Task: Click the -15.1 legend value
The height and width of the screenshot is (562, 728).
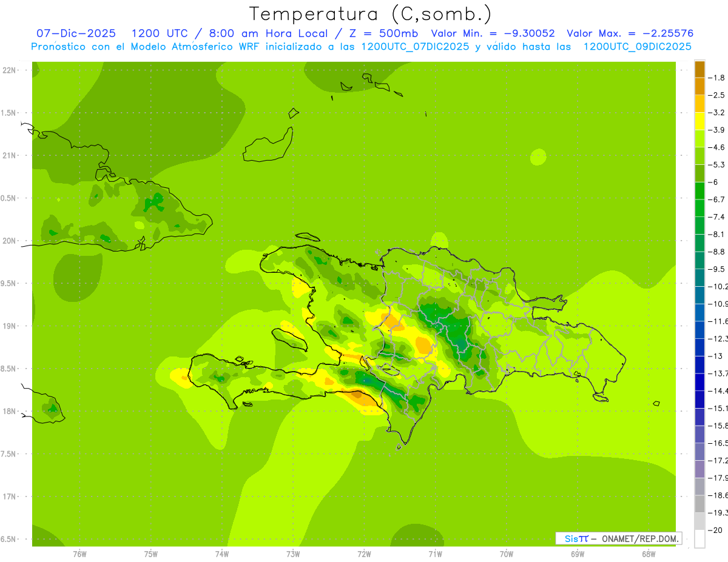Action: pyautogui.click(x=717, y=409)
